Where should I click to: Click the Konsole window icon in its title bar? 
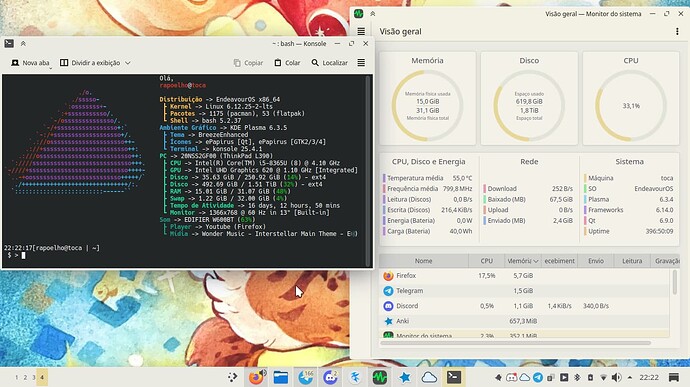(9, 44)
